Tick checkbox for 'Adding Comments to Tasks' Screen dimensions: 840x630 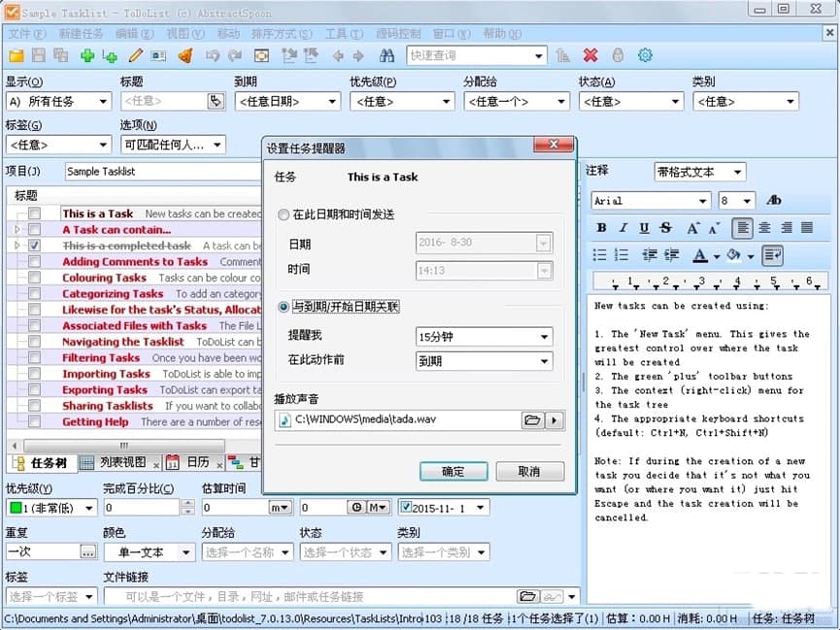[x=34, y=261]
